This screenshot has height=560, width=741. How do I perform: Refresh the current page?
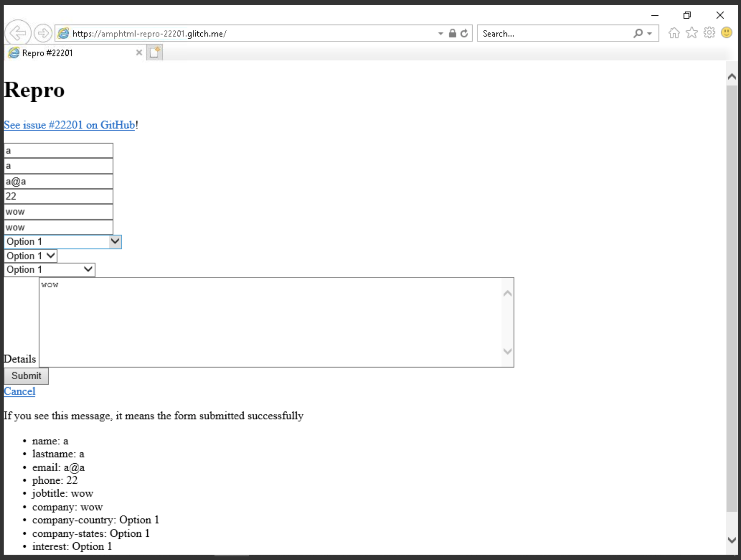[464, 33]
